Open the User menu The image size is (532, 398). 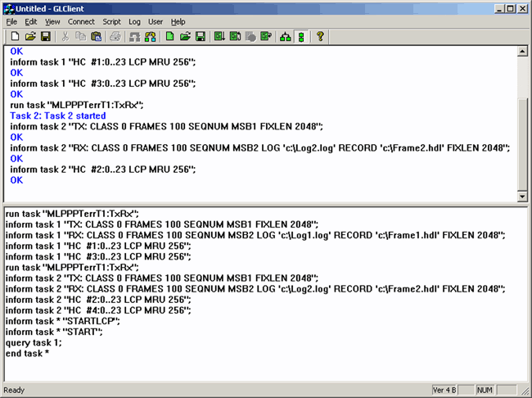click(156, 22)
